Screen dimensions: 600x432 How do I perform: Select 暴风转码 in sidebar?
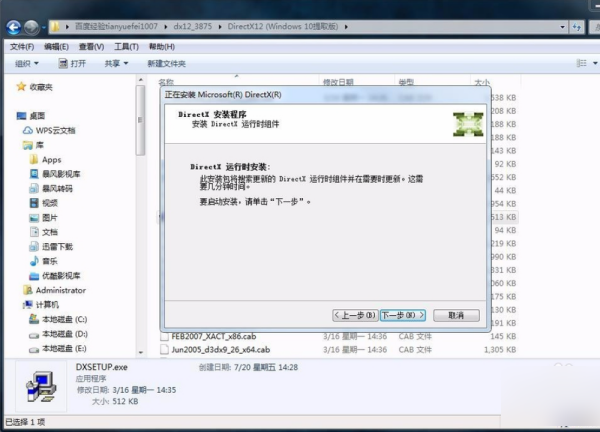(57, 189)
